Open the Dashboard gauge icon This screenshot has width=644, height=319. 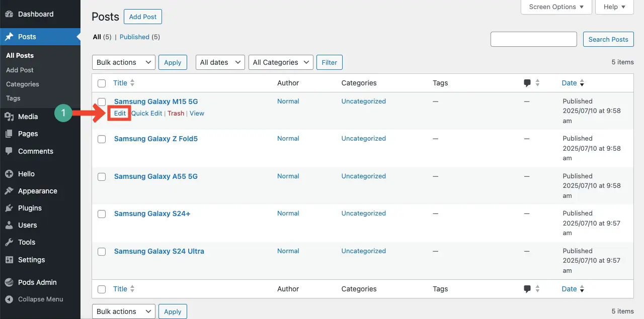(x=9, y=14)
